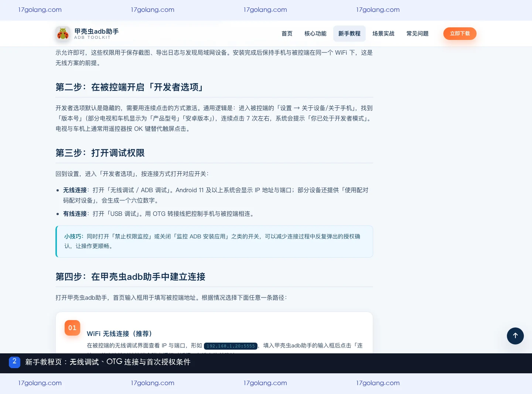Click the heading 第三步：打开调试权限
532x394 pixels.
tap(100, 153)
